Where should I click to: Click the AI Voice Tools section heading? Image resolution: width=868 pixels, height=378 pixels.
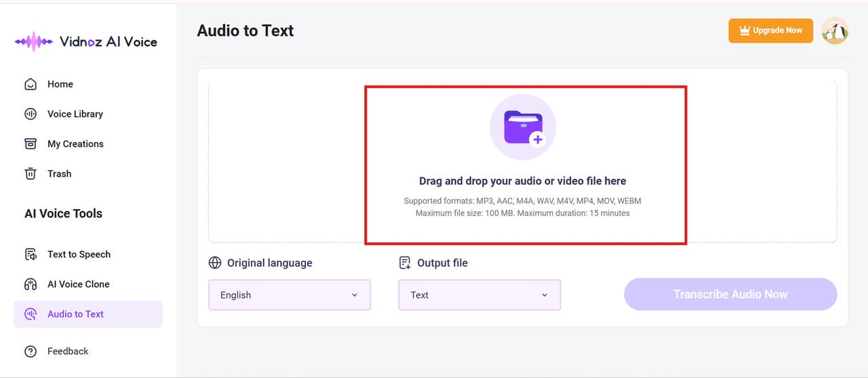(x=63, y=214)
